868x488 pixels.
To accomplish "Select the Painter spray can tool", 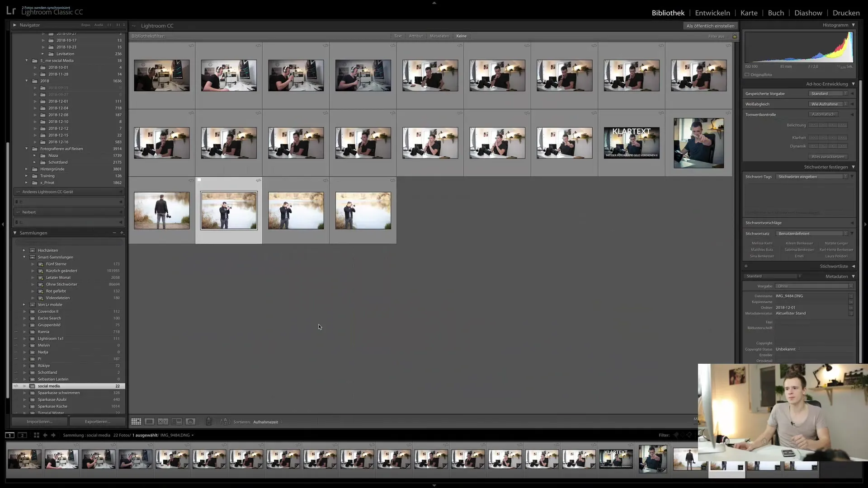I will [208, 422].
